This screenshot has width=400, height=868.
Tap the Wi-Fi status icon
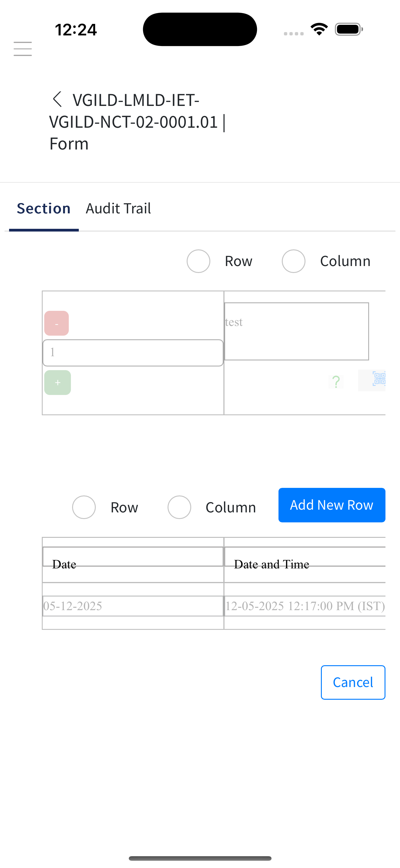tap(319, 29)
